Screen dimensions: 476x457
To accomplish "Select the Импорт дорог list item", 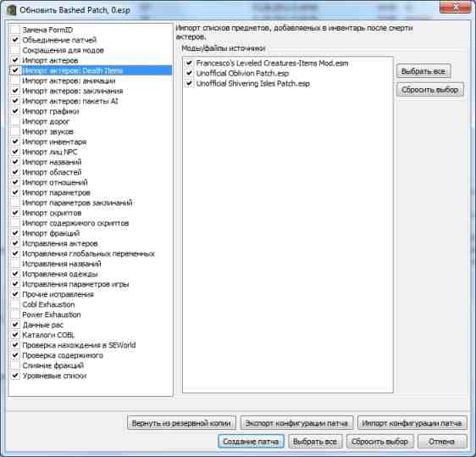I will [46, 121].
